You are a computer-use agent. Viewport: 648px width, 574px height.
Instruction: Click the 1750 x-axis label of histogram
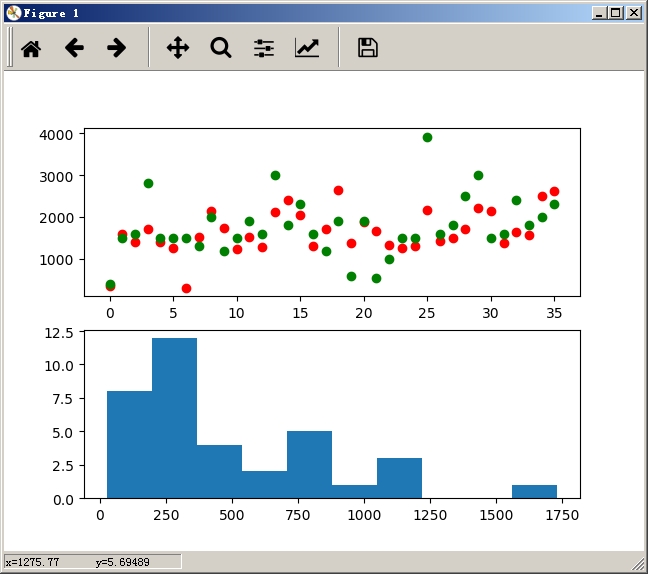(x=562, y=515)
